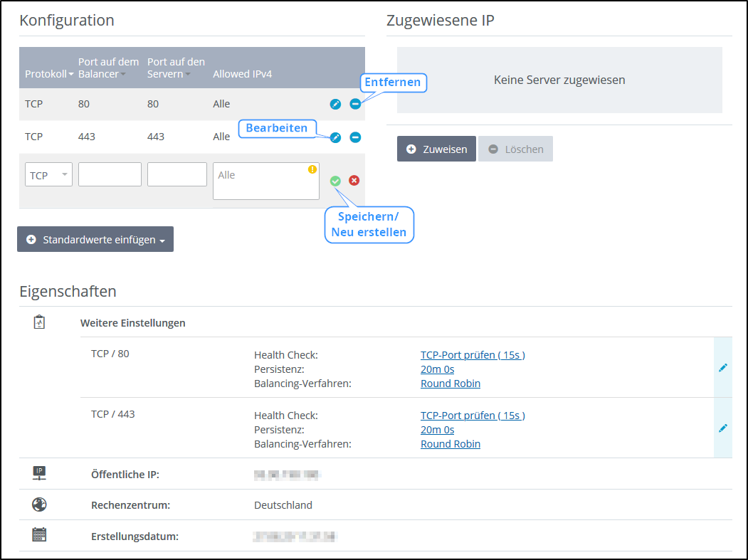Edit weitere Einstellungen for TCP / 443

pos(723,428)
